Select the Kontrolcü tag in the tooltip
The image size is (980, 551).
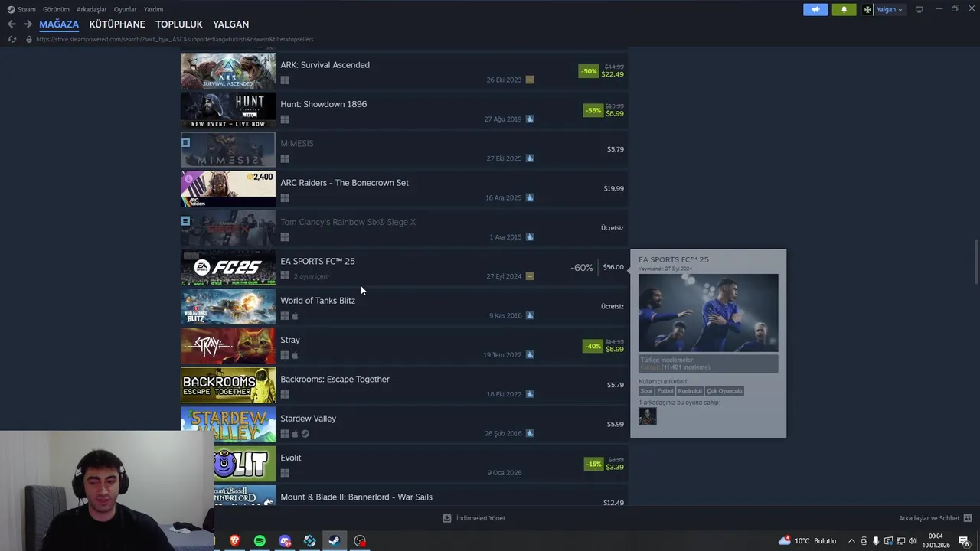pos(690,391)
